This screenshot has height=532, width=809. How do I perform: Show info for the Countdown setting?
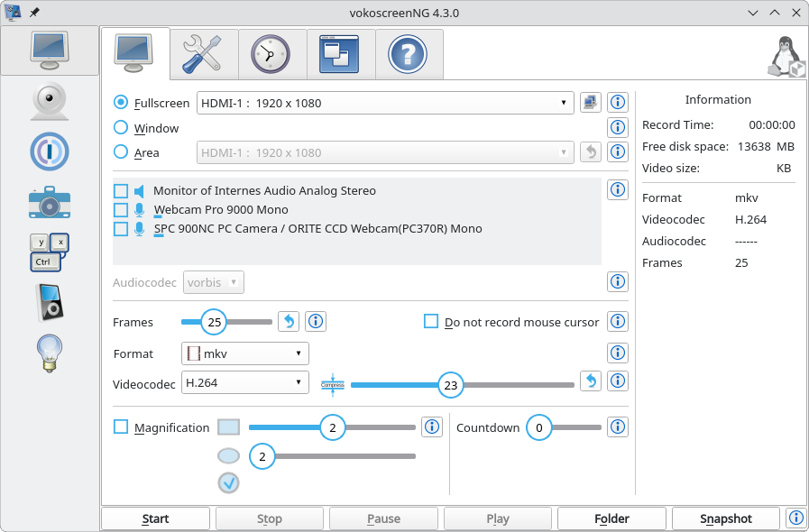tap(618, 427)
